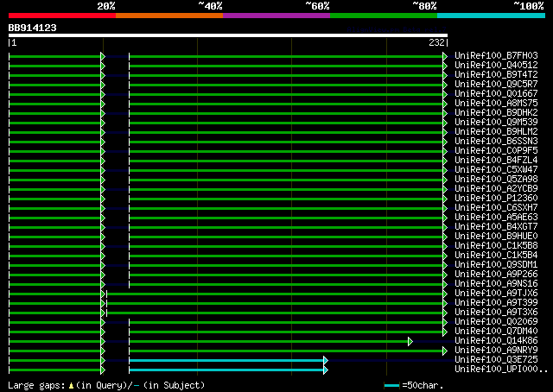Select label UniRef100_C1K5B8
553x392 pixels.
[x=496, y=246]
